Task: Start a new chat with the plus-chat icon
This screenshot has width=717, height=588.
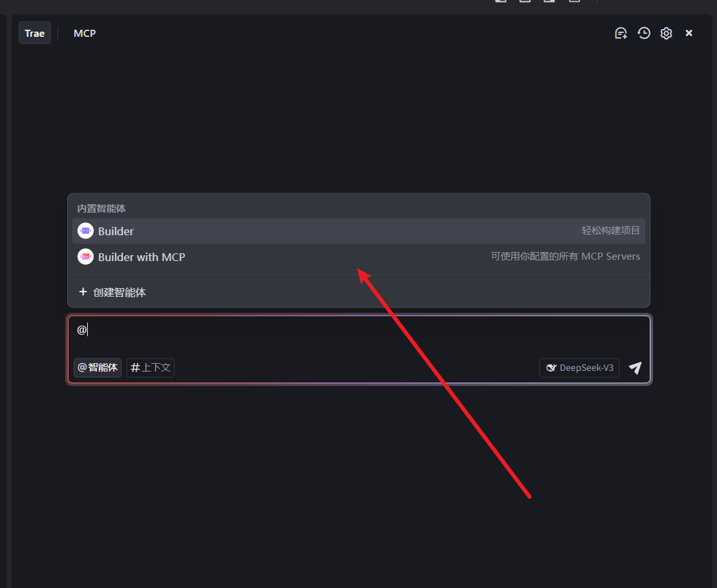Action: click(621, 33)
